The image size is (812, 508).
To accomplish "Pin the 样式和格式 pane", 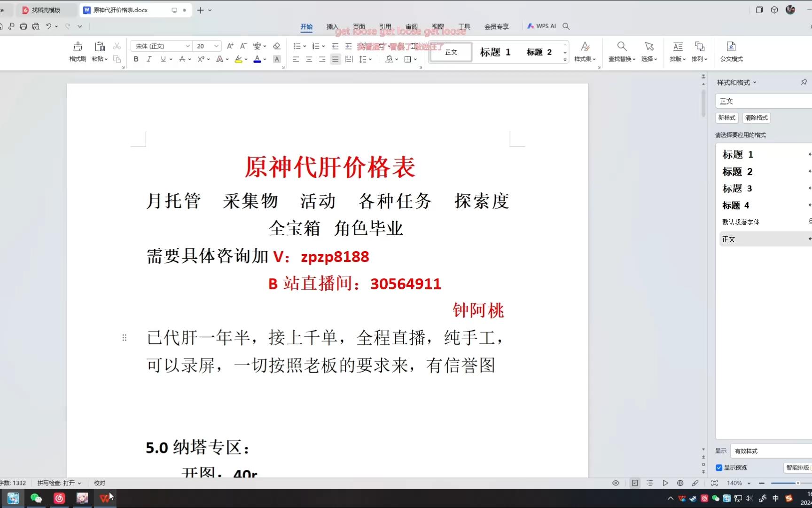I will [x=804, y=82].
